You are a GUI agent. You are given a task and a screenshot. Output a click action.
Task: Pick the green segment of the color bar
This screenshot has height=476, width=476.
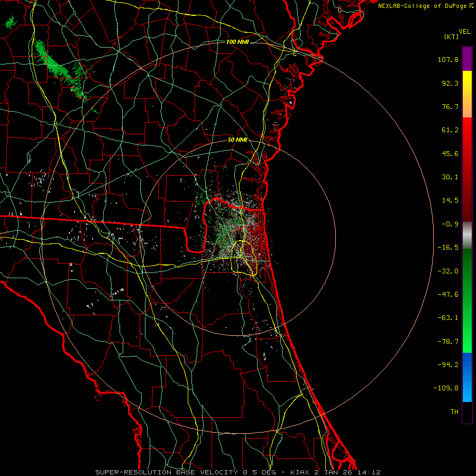(x=467, y=300)
